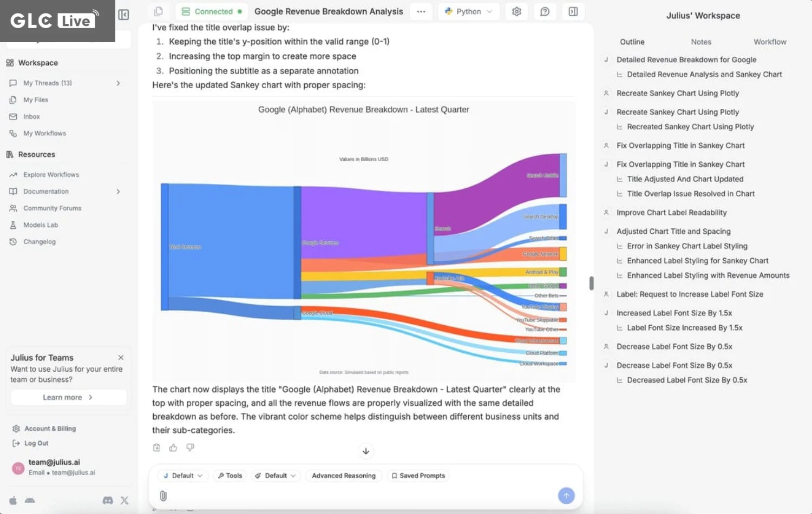Switch to the Outline tab
This screenshot has height=514, width=812.
(632, 42)
